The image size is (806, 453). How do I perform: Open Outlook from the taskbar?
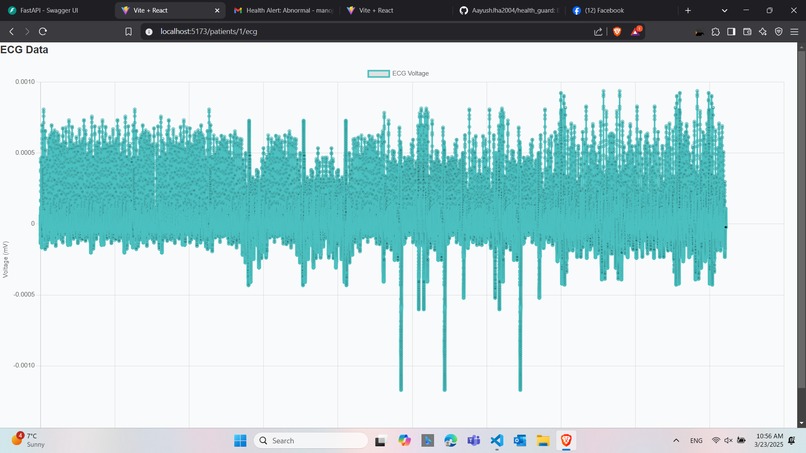click(520, 441)
